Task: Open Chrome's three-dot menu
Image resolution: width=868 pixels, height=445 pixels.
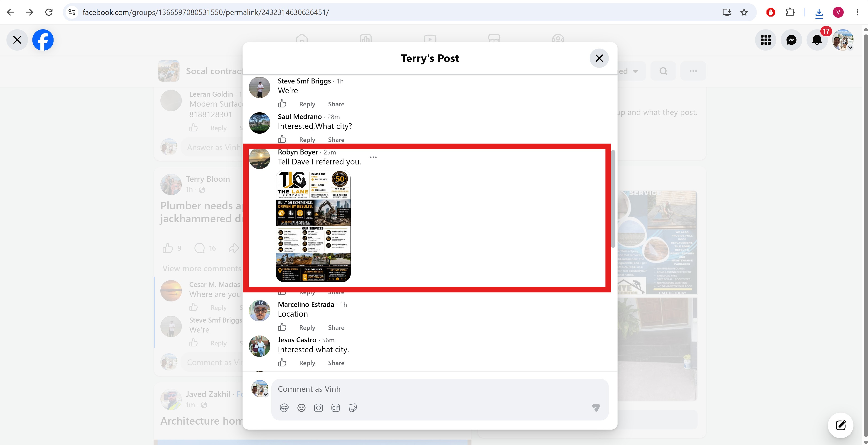Action: 857,12
